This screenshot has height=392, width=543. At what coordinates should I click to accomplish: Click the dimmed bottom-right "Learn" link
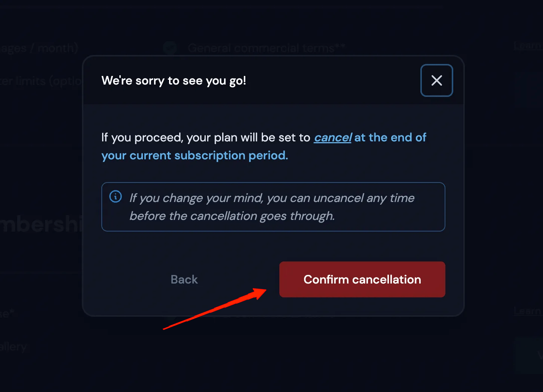click(527, 311)
